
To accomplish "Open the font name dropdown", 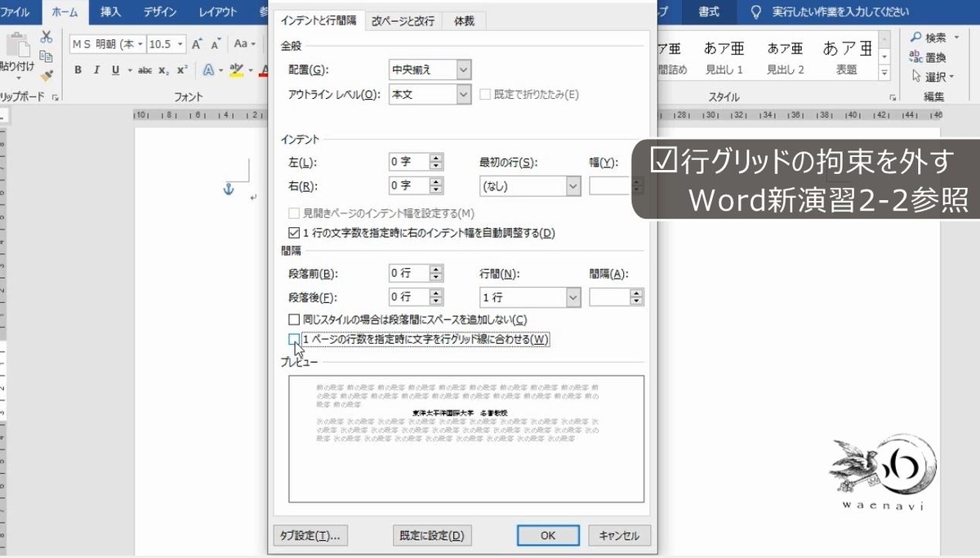I will (140, 44).
